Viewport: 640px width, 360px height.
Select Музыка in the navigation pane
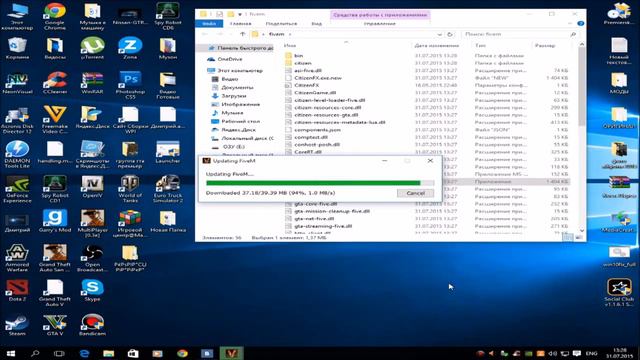pyautogui.click(x=232, y=113)
